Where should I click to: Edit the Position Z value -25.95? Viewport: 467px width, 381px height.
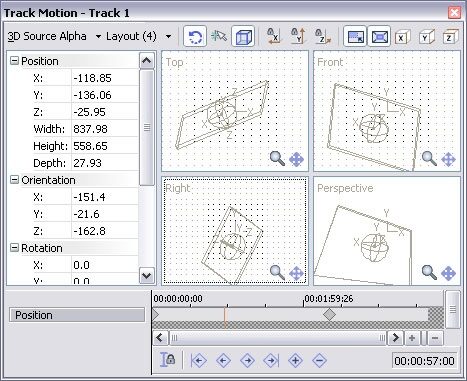pyautogui.click(x=105, y=112)
